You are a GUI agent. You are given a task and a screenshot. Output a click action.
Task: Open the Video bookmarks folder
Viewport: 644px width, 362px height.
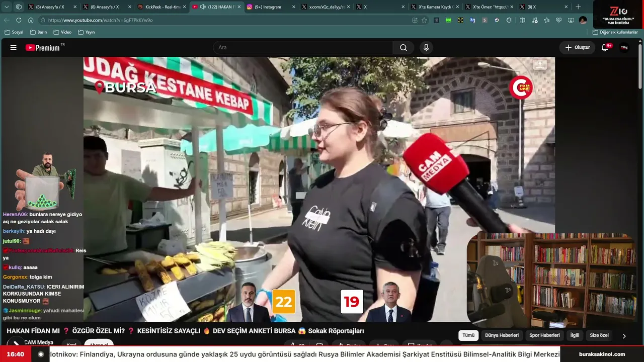(x=62, y=32)
